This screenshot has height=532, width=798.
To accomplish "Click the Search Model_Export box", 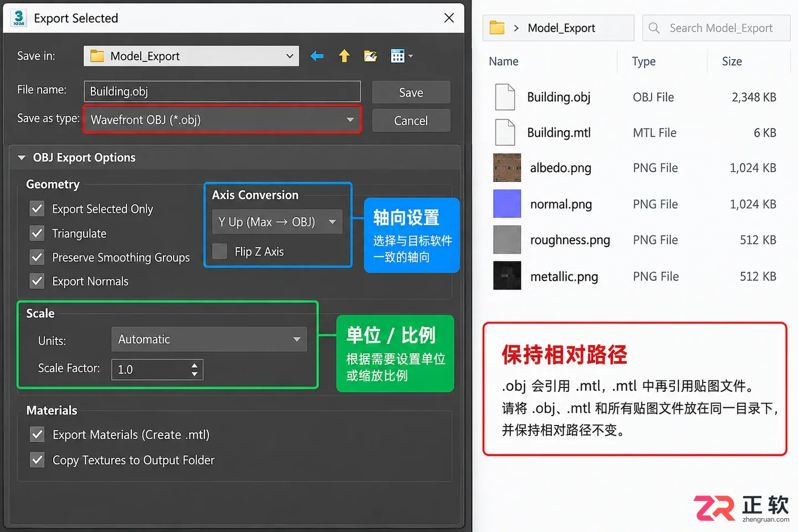I will pyautogui.click(x=717, y=28).
